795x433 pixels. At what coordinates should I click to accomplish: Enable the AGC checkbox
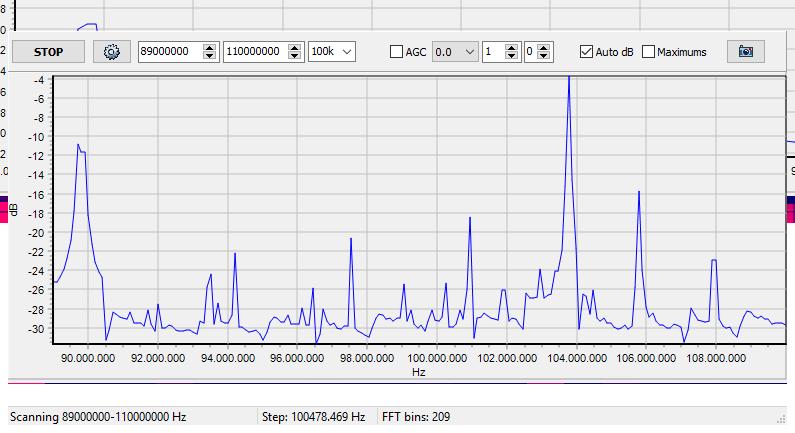point(396,52)
